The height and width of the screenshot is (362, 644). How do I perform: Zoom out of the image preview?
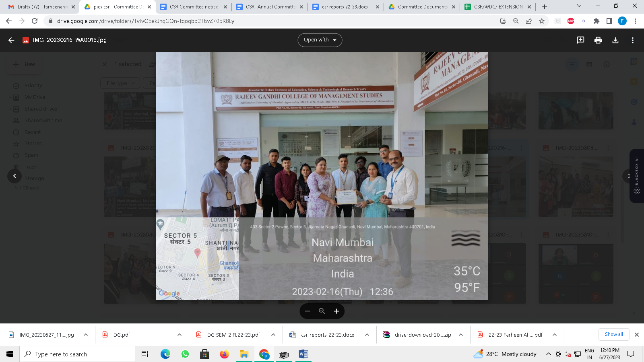pyautogui.click(x=308, y=311)
